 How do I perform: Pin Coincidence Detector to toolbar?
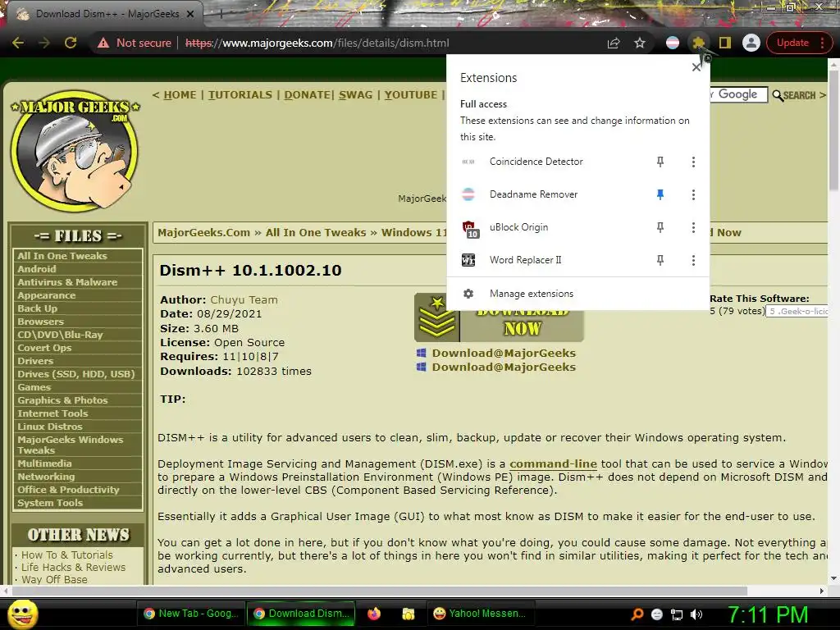[x=660, y=162]
